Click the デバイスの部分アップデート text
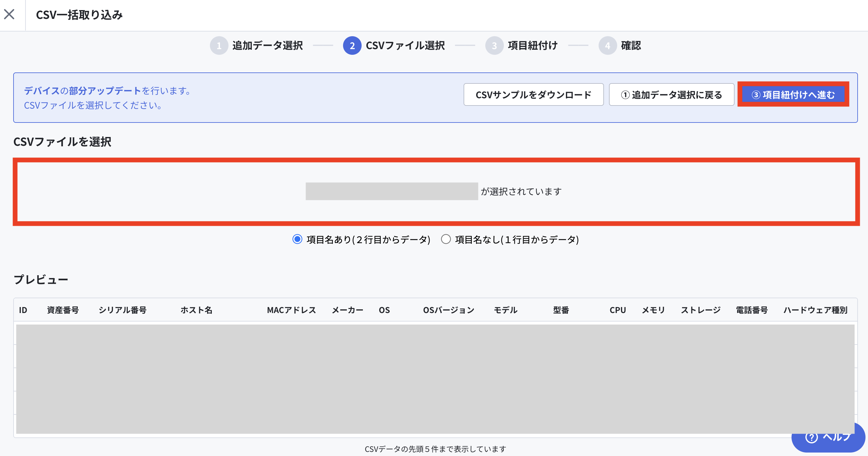 tap(82, 91)
